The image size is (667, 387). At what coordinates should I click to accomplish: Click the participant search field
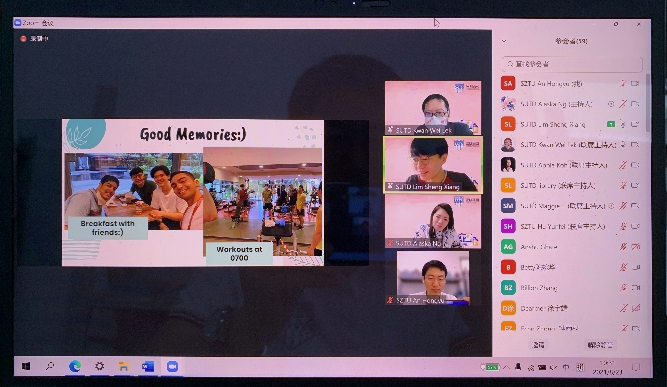[572, 64]
